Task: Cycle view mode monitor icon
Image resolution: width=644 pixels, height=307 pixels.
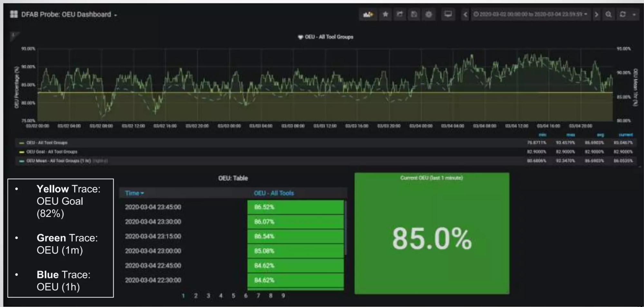Action: 448,15
